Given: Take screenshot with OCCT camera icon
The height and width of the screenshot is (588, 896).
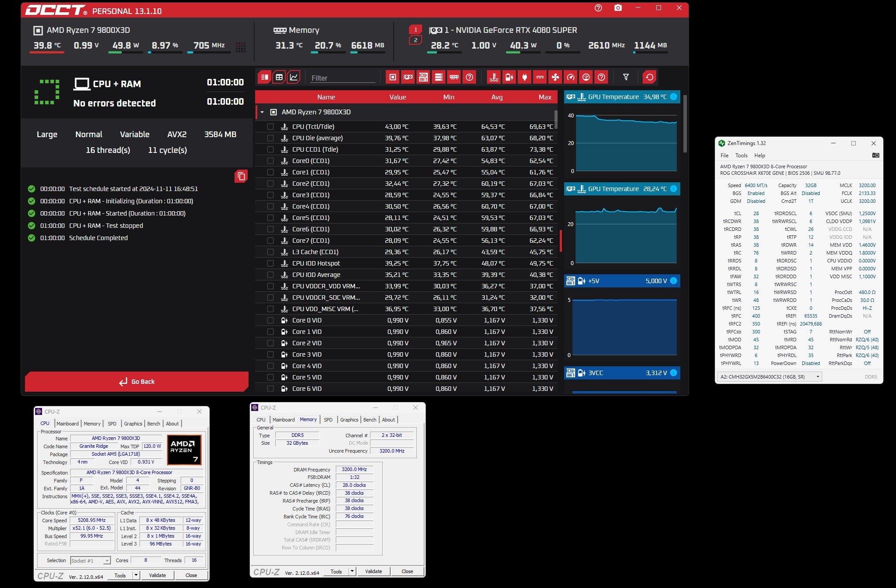Looking at the screenshot, I should (618, 8).
